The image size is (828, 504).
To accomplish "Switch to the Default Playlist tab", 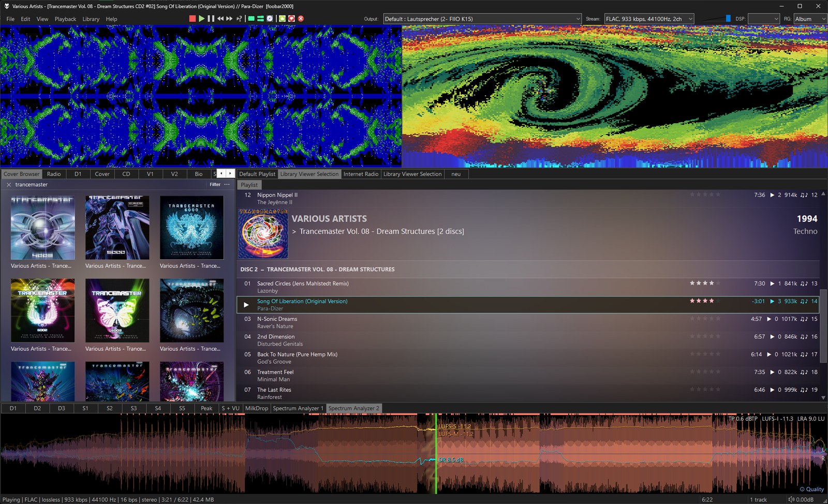I will point(257,174).
